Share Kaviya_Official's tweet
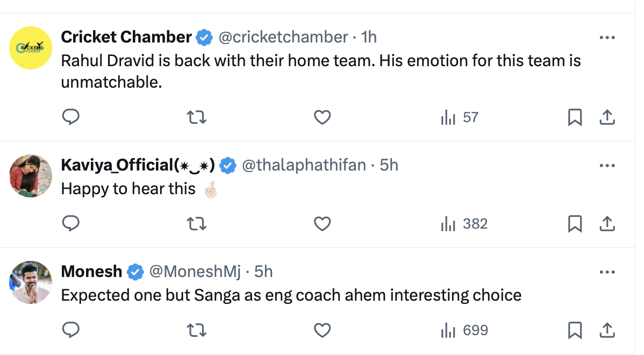 (607, 223)
